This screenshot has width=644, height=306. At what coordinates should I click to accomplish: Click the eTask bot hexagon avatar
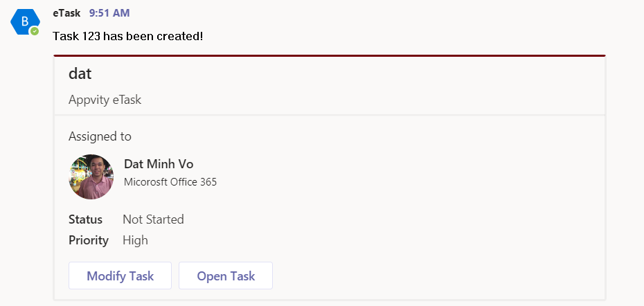24,21
